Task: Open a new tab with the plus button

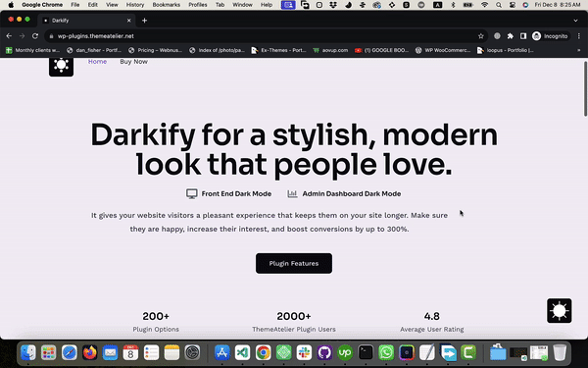Action: tap(144, 21)
